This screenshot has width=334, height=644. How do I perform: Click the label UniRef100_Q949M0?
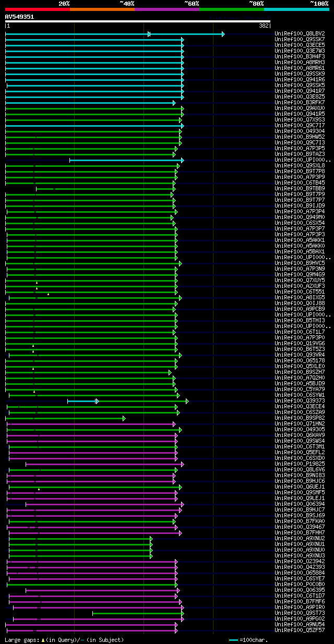[x=300, y=217]
